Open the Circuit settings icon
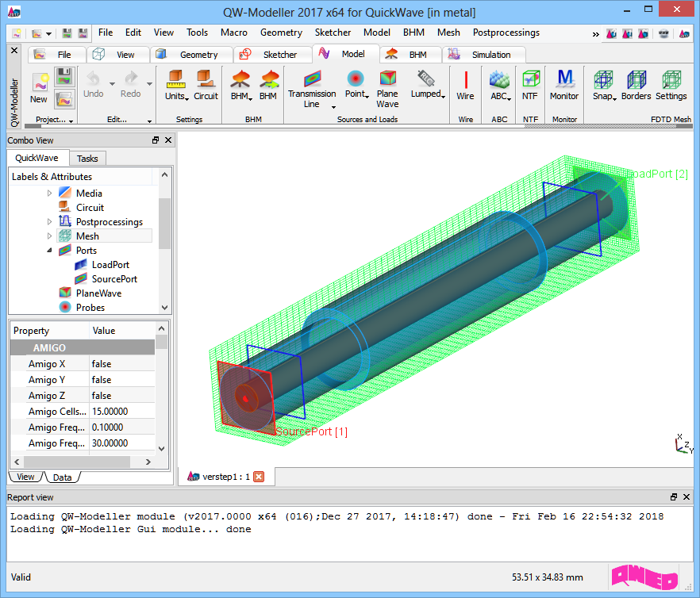 (x=206, y=80)
